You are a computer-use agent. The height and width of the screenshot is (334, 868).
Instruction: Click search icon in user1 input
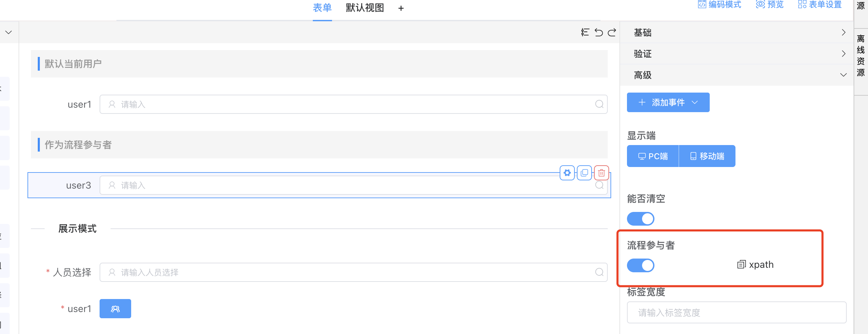pyautogui.click(x=599, y=104)
